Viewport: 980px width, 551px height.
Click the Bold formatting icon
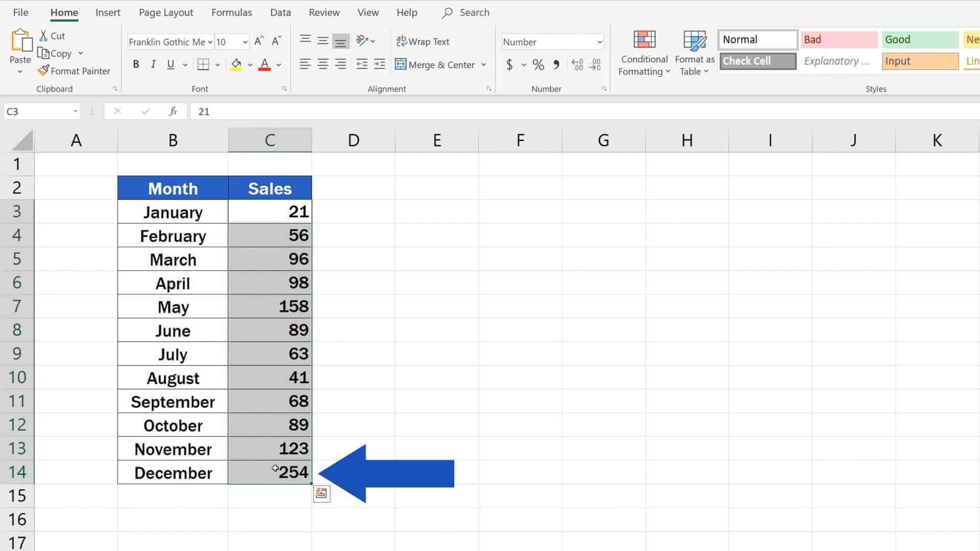coord(135,64)
